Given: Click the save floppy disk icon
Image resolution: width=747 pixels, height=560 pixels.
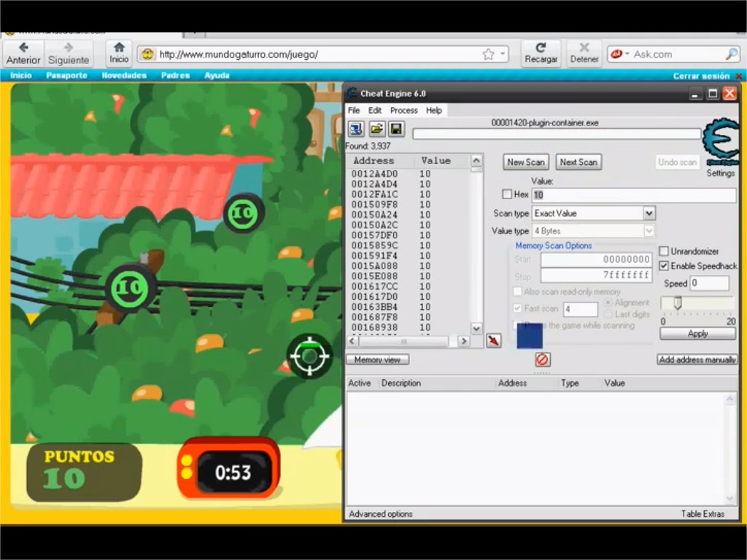Looking at the screenshot, I should click(x=396, y=129).
